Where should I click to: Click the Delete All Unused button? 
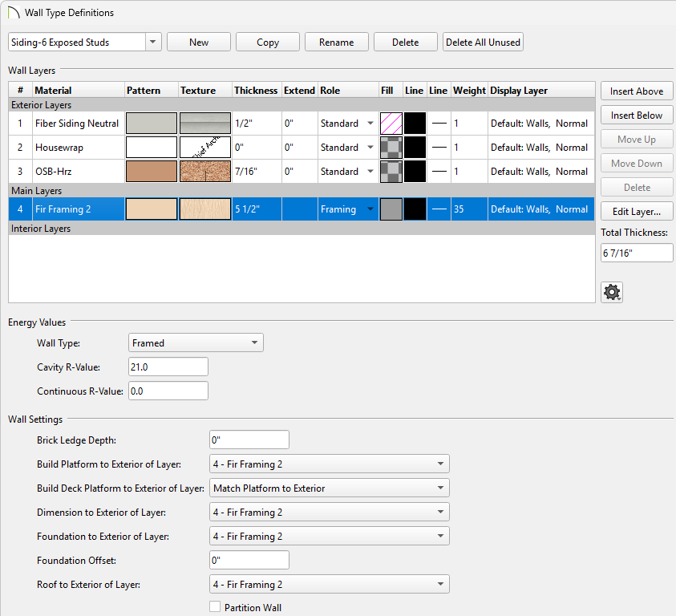(x=483, y=43)
